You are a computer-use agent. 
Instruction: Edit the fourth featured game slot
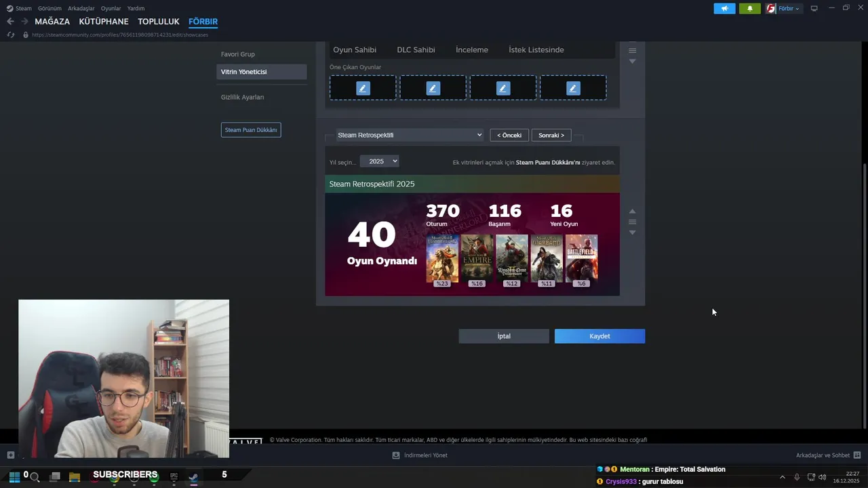(x=573, y=88)
